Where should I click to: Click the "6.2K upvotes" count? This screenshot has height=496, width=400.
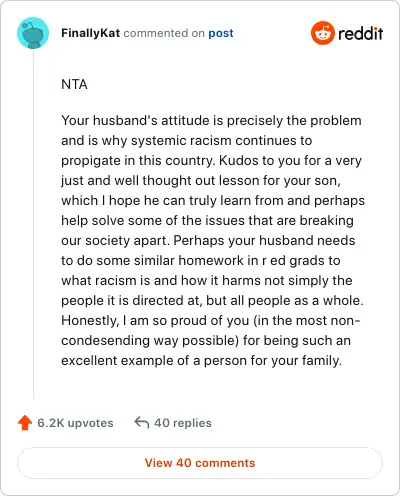(75, 423)
